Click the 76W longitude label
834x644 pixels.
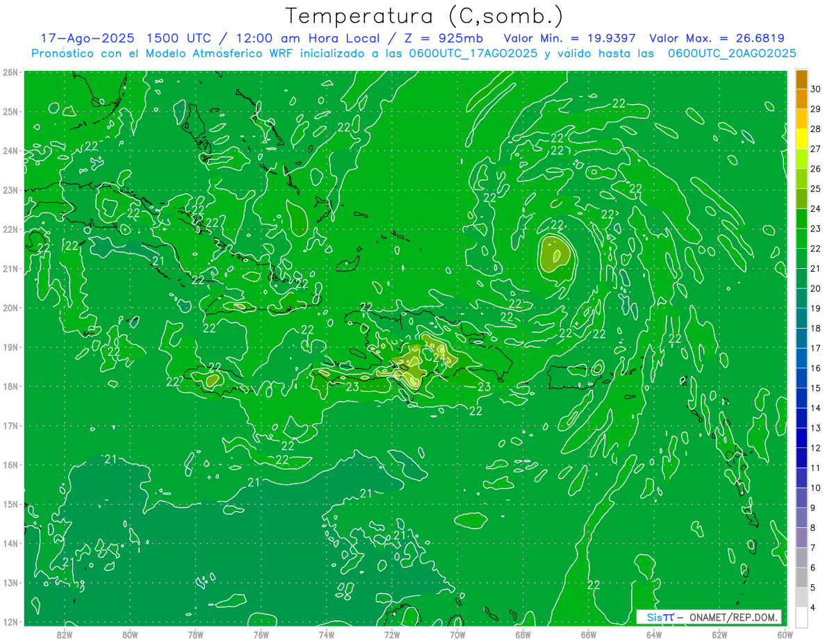tap(261, 634)
